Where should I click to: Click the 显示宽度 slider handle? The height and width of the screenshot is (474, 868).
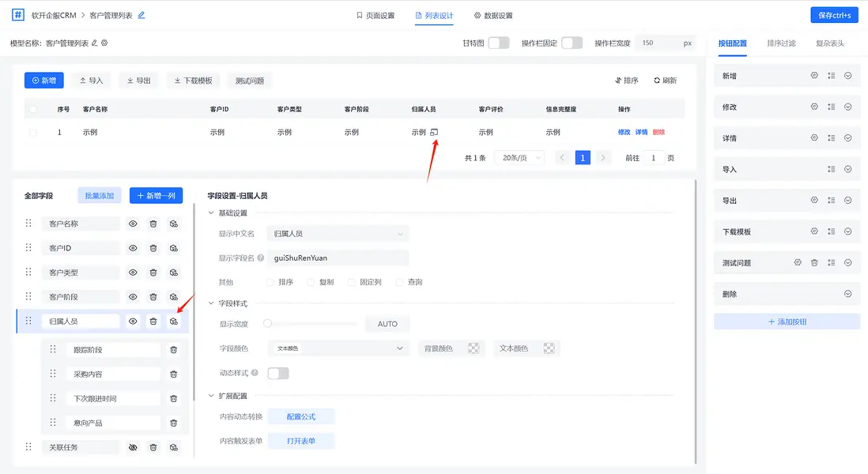point(268,324)
